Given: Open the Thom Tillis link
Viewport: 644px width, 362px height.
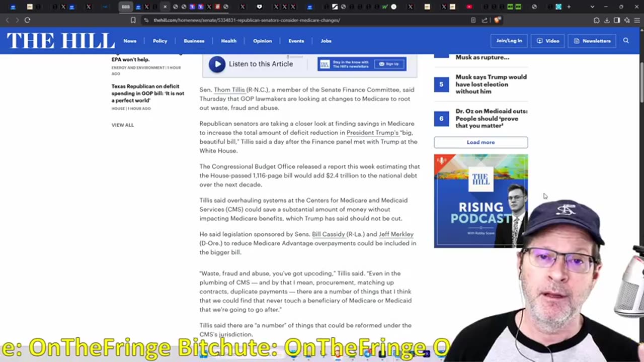Looking at the screenshot, I should tap(229, 89).
